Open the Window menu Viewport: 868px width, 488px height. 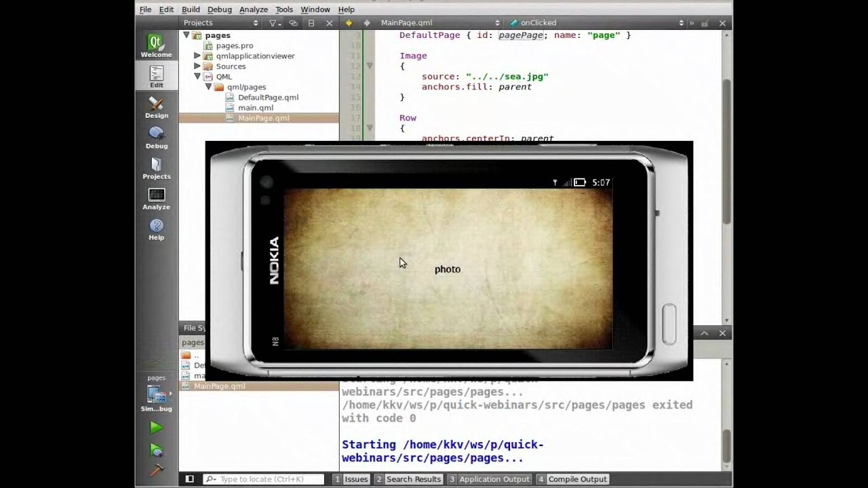coord(315,9)
